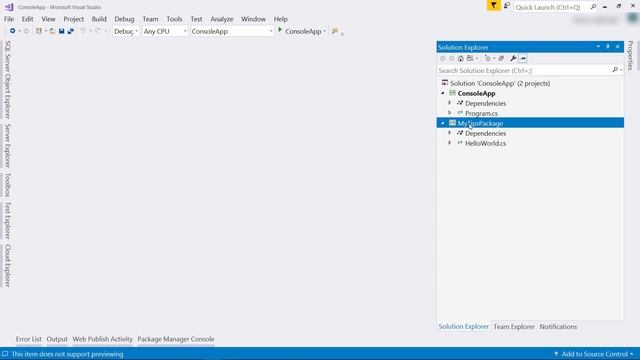
Task: Collapse the MyTipsPackage project node
Action: (x=442, y=123)
